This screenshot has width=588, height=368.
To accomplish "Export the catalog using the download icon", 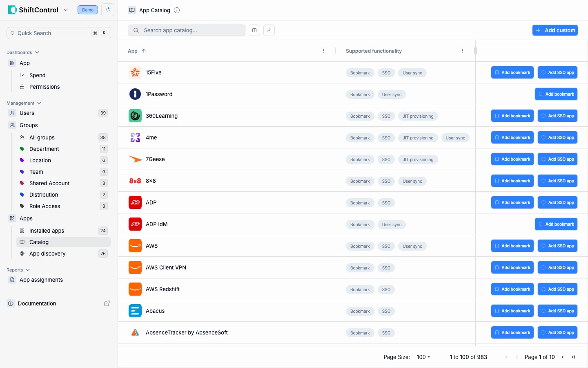I will click(269, 30).
